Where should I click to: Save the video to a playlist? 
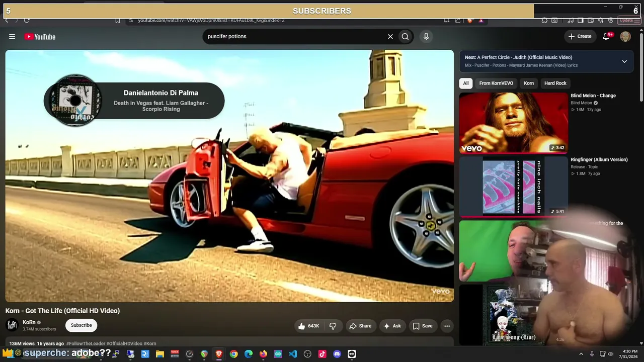point(423,326)
